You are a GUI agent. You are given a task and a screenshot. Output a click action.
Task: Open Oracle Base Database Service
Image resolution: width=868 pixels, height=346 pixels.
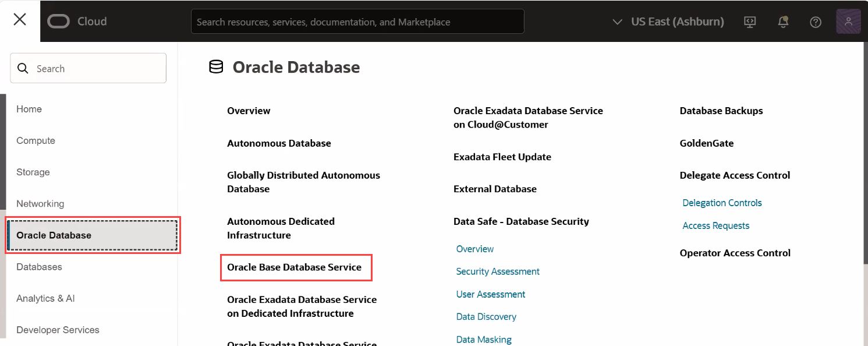click(295, 267)
